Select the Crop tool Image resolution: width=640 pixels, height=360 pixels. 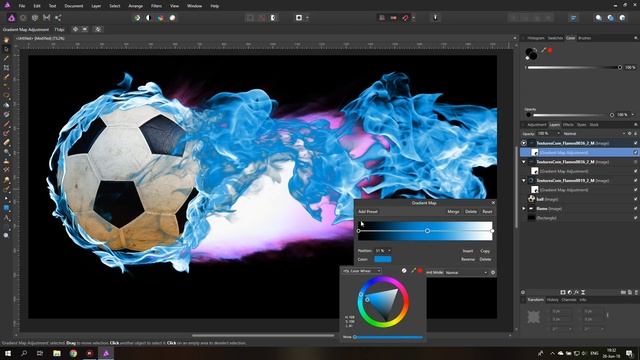click(x=6, y=67)
